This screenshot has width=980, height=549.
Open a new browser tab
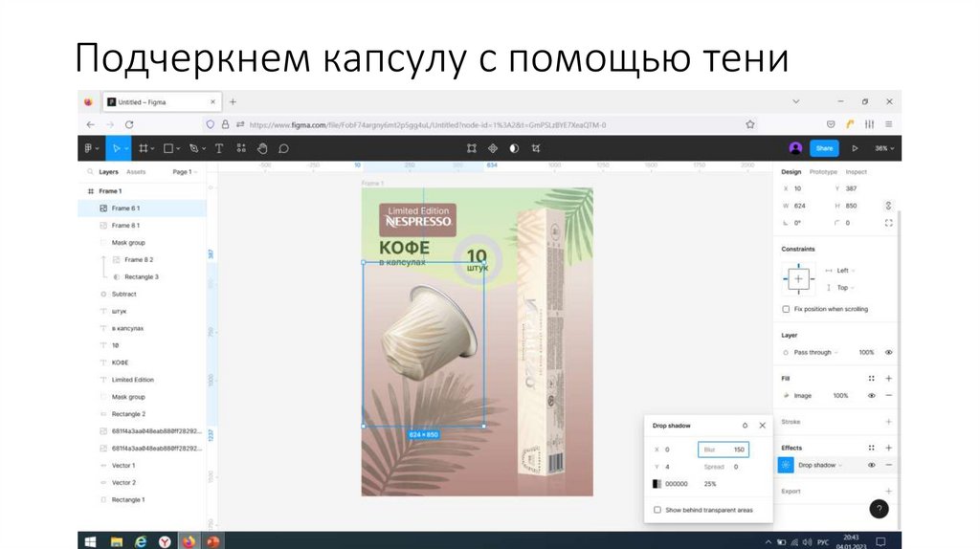click(x=233, y=101)
